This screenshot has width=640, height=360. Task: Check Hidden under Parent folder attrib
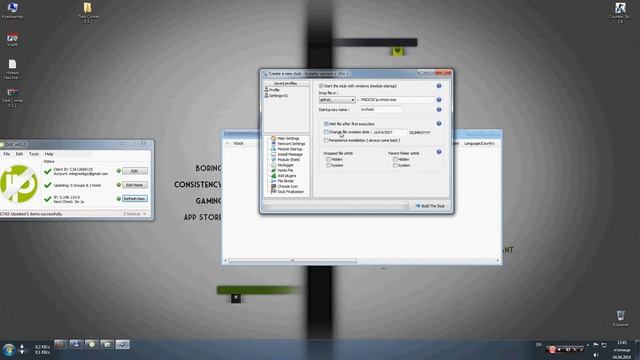[x=395, y=159]
